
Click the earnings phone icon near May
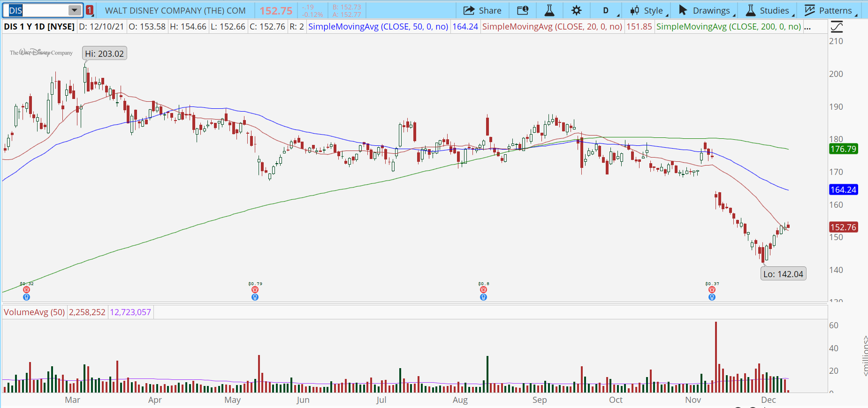pos(255,290)
